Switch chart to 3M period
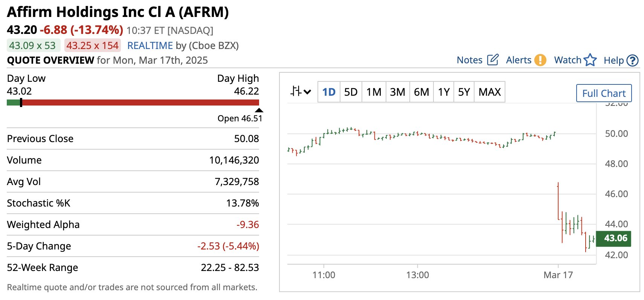 [x=397, y=92]
